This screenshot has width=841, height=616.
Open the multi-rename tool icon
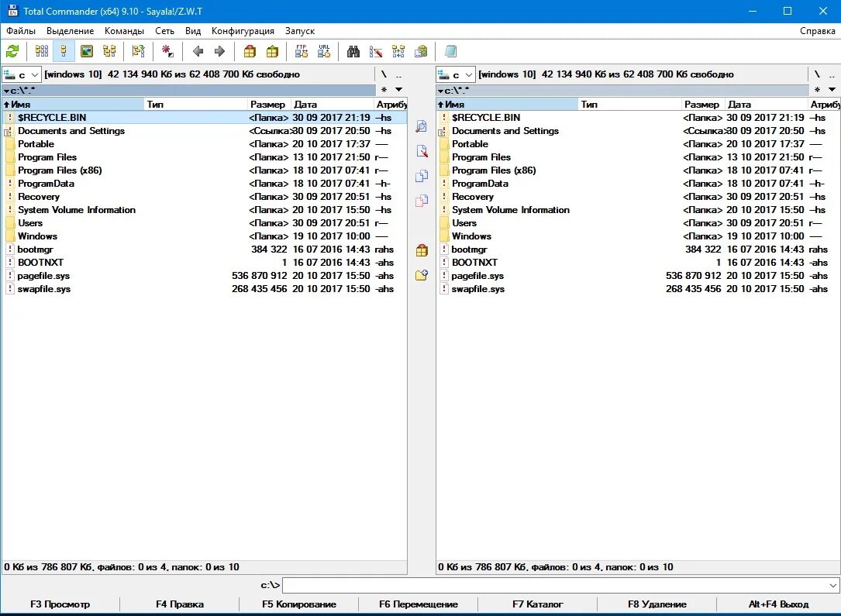[376, 51]
